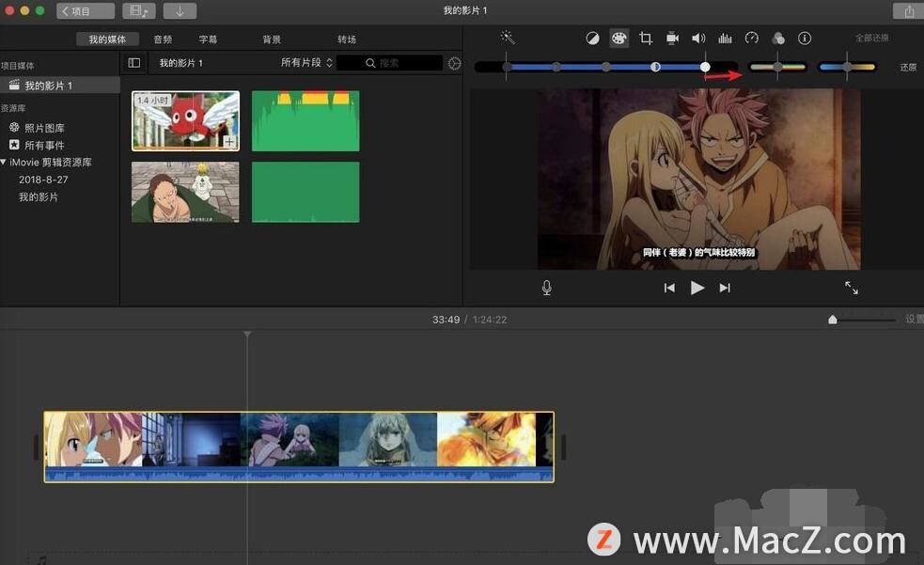924x565 pixels.
Task: Play the video in the viewer
Action: coord(697,288)
